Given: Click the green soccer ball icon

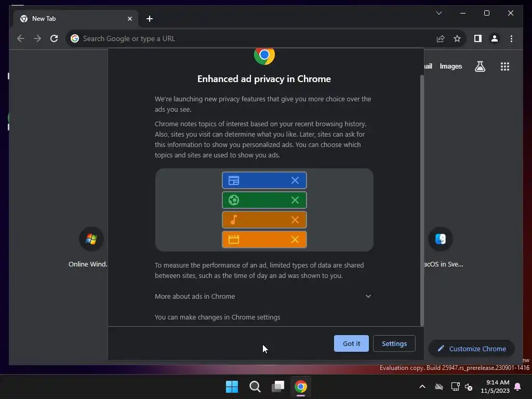Looking at the screenshot, I should [234, 200].
